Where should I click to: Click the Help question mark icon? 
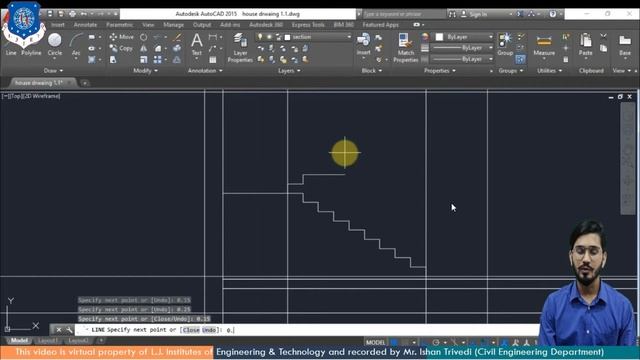552,14
